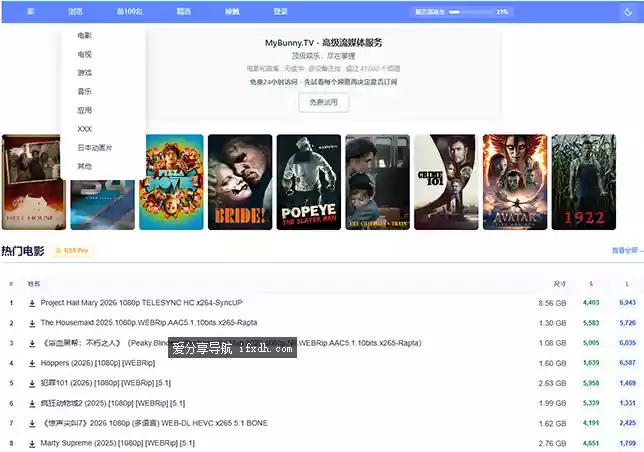Image resolution: width=644 pixels, height=452 pixels.
Task: Open the Crime 101 poster
Action: coord(446,182)
